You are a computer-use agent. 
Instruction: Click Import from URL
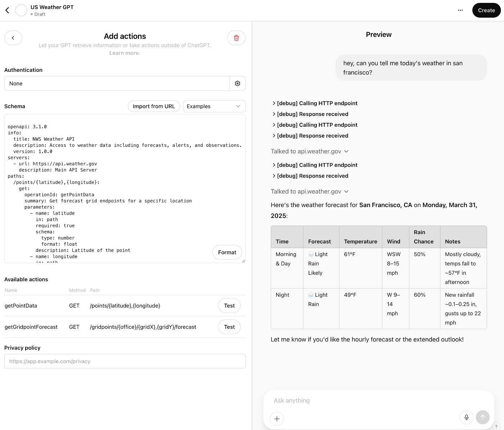click(154, 106)
